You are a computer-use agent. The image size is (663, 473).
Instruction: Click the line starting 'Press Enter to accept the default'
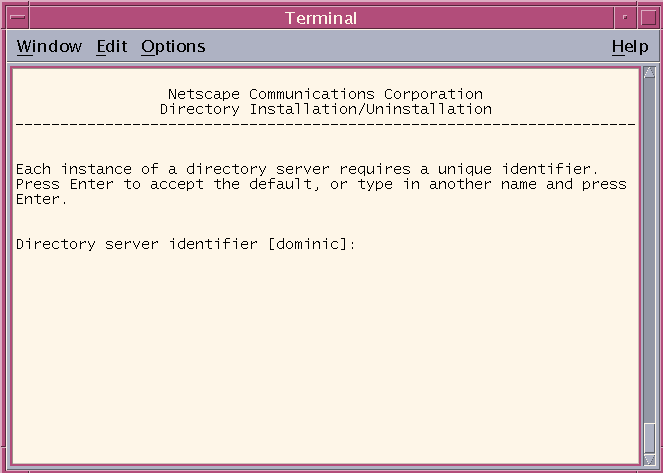321,184
